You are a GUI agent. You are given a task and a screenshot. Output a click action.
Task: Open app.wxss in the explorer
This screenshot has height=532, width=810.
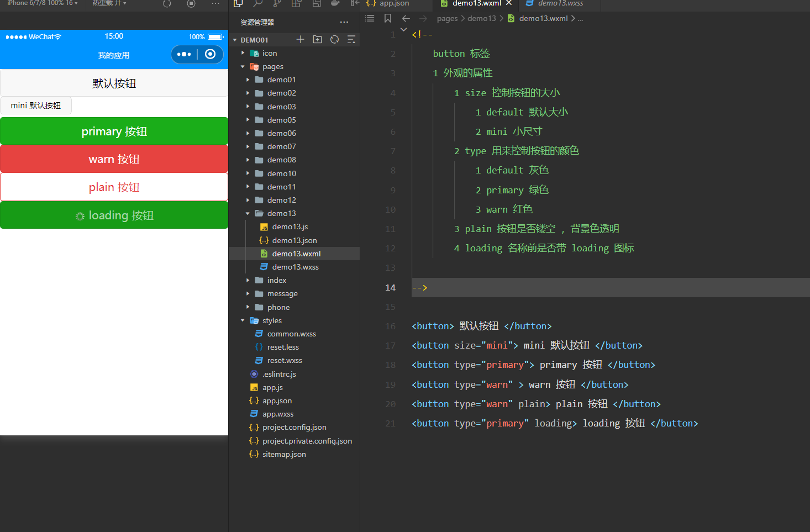(x=278, y=414)
